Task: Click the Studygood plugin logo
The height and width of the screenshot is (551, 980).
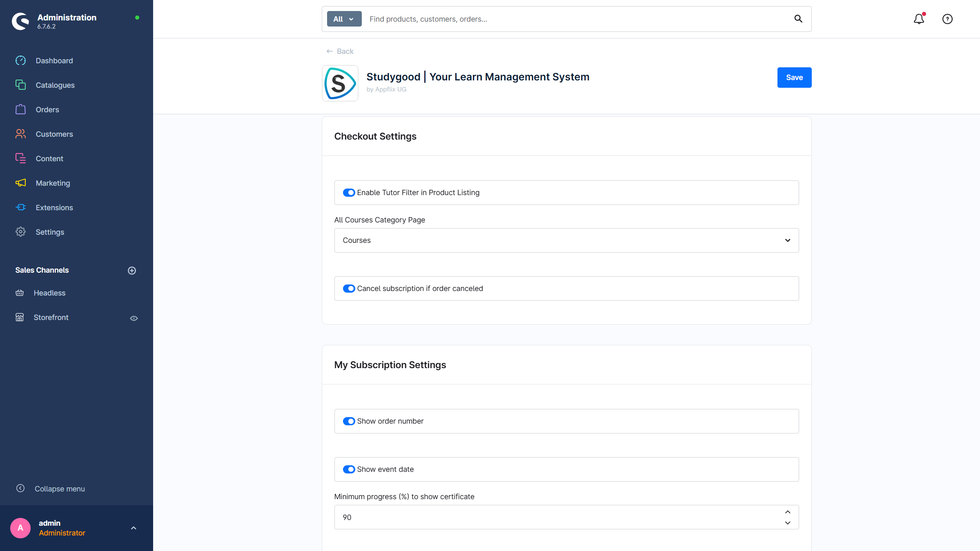Action: [340, 83]
